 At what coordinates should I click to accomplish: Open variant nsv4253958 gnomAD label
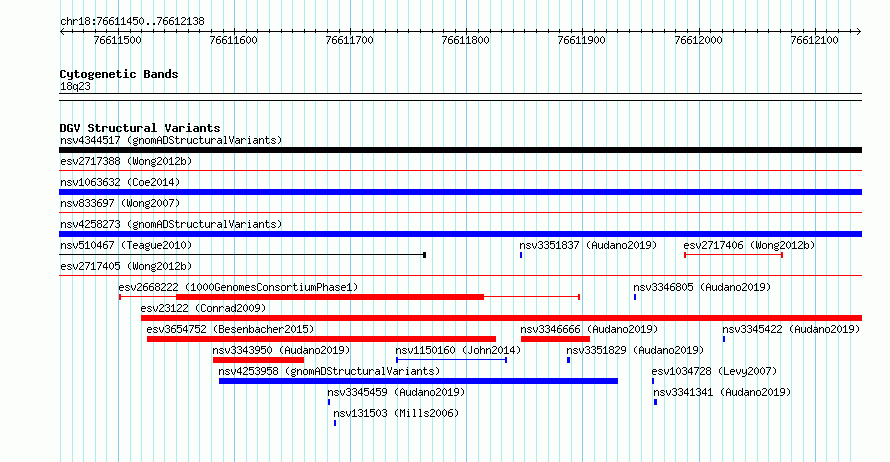point(329,371)
